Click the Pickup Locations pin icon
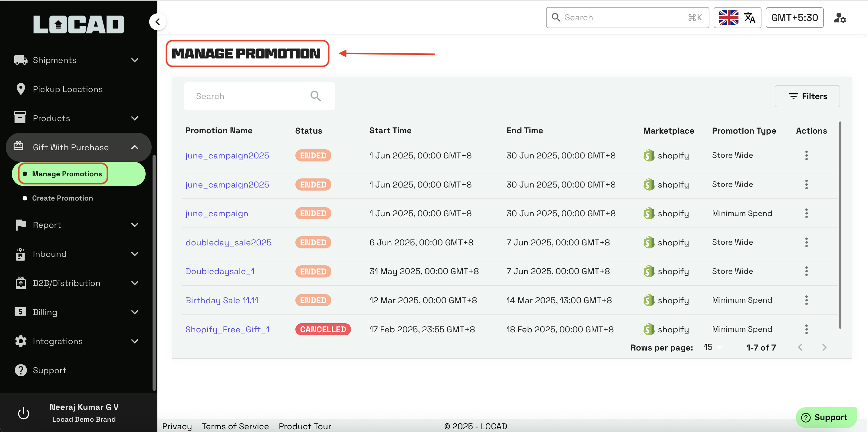The width and height of the screenshot is (868, 432). coord(21,89)
